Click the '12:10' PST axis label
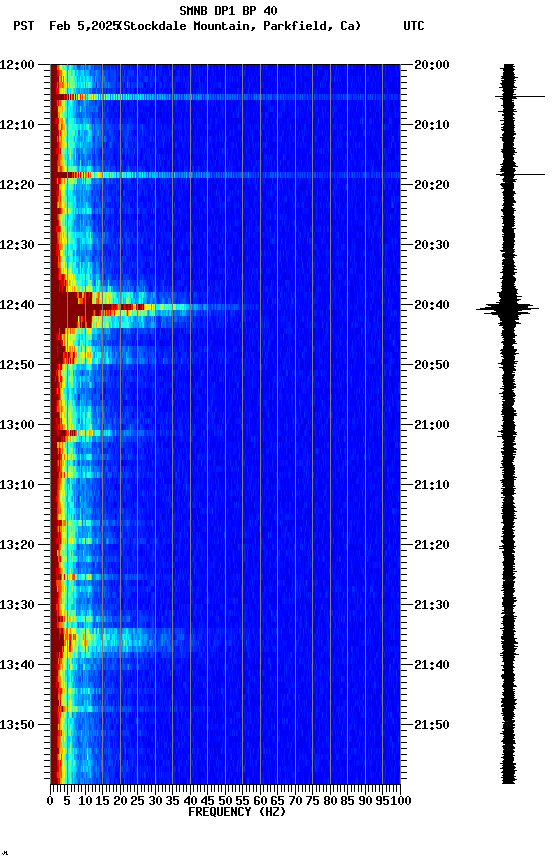Image resolution: width=552 pixels, height=864 pixels. coord(17,125)
